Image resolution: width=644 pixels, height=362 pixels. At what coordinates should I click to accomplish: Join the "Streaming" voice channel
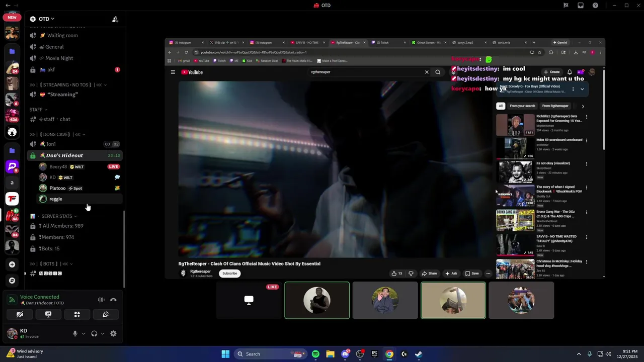point(74,95)
